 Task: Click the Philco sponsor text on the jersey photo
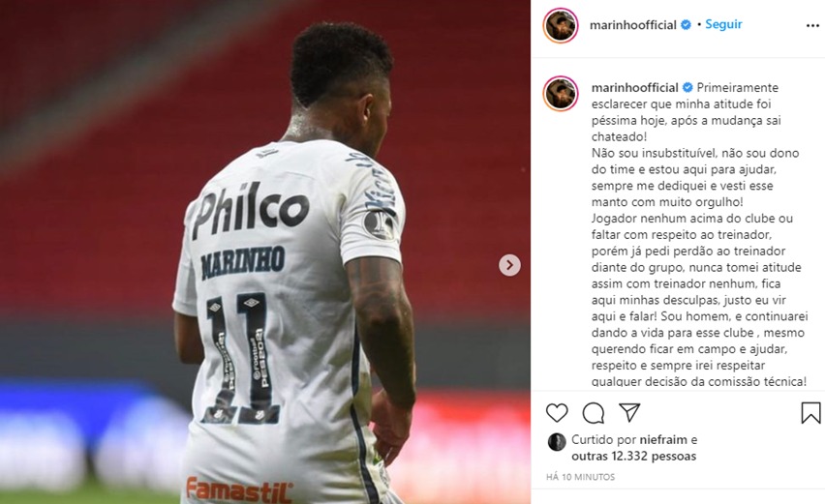[x=251, y=209]
